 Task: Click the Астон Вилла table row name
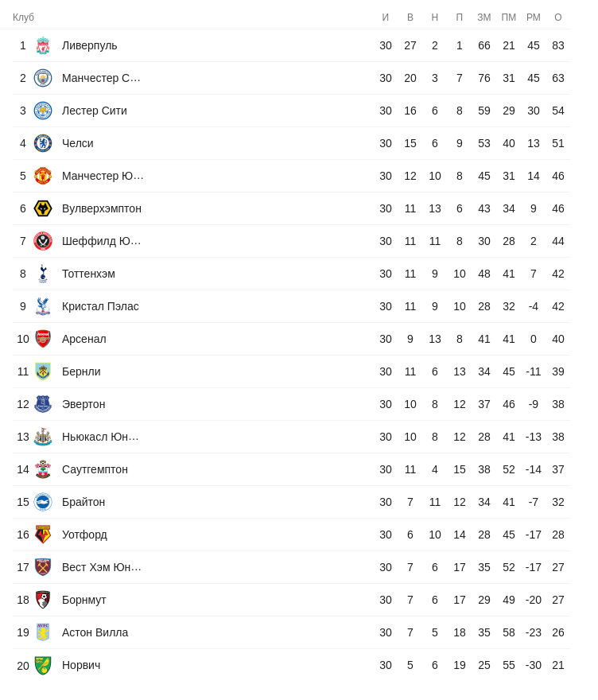click(95, 632)
